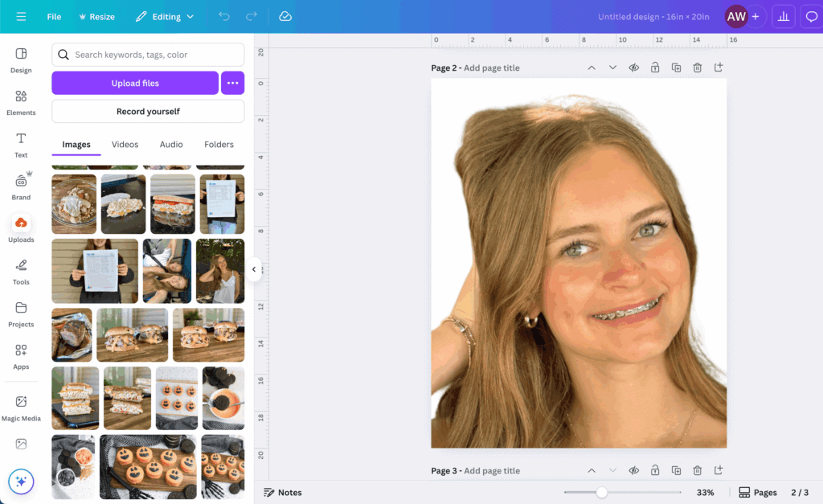Viewport: 823px width, 504px height.
Task: Collapse the left media panel
Action: (x=255, y=269)
